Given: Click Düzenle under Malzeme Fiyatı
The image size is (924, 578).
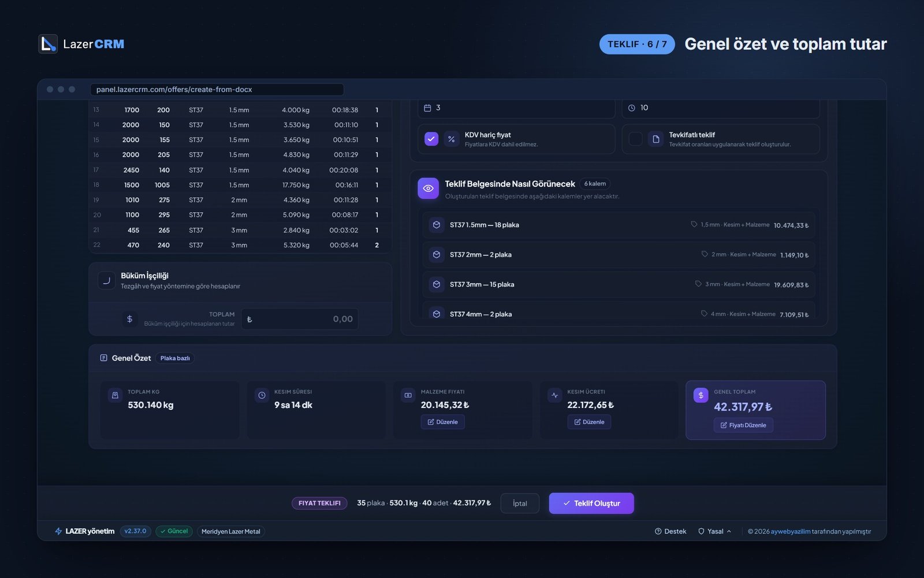Looking at the screenshot, I should tap(443, 422).
